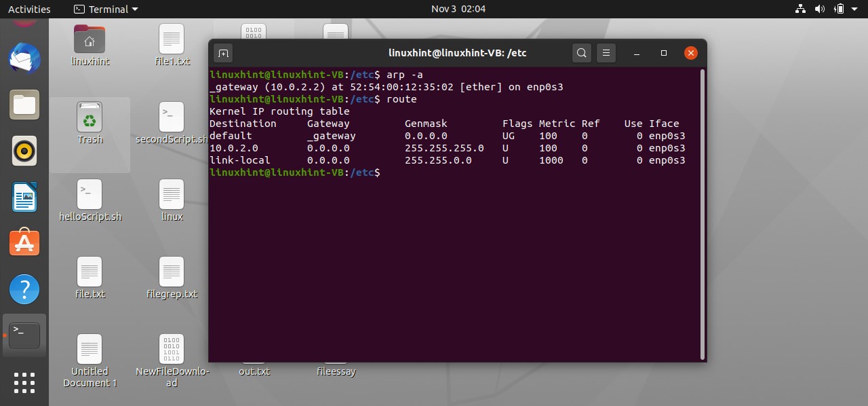
Task: Launch Rhythmbox from the dock
Action: [x=24, y=151]
